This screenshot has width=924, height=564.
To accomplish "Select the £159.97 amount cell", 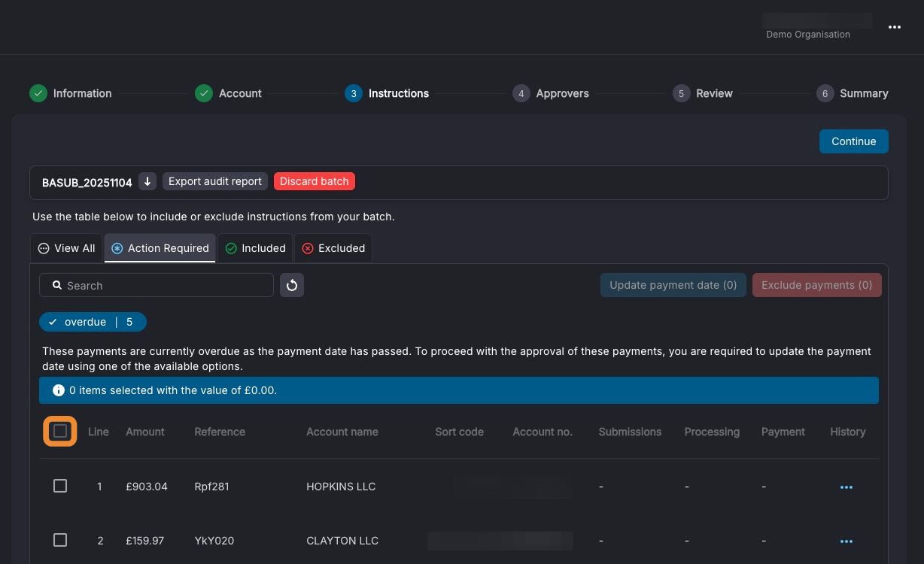I will click(145, 541).
